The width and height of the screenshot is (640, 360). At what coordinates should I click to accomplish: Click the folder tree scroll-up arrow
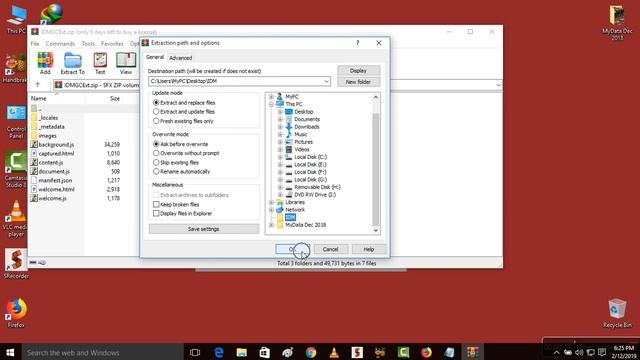point(376,97)
